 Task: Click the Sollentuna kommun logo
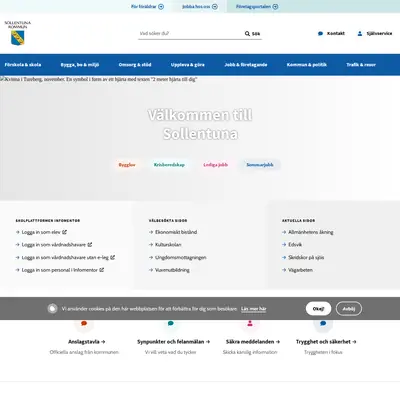(17, 33)
